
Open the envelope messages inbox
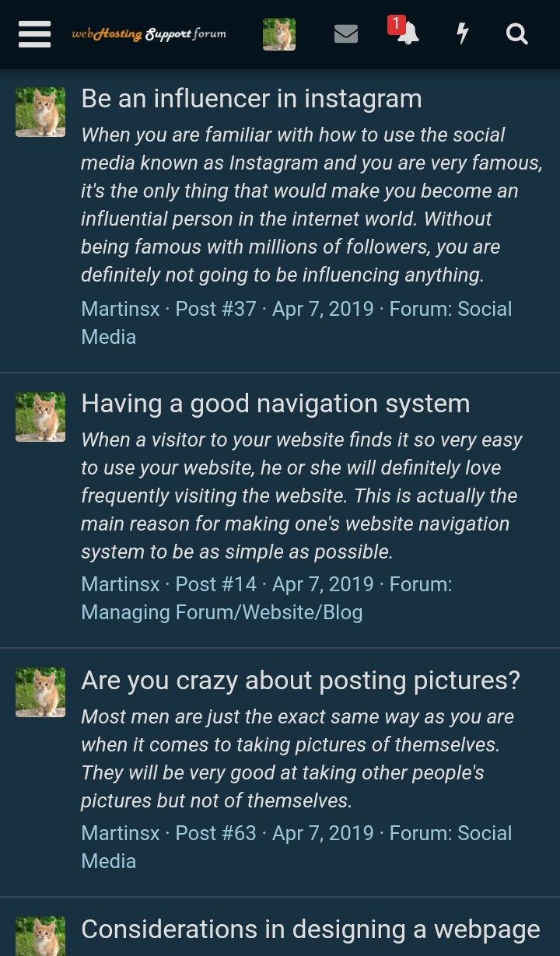click(346, 34)
